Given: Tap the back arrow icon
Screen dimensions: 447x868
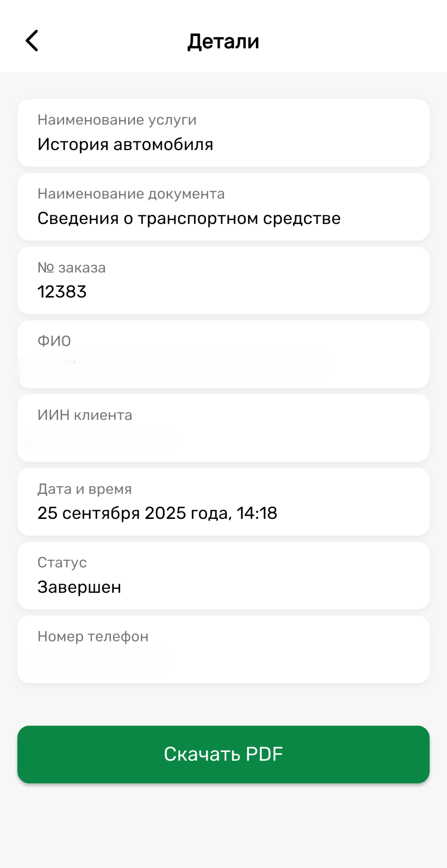Looking at the screenshot, I should pos(32,41).
